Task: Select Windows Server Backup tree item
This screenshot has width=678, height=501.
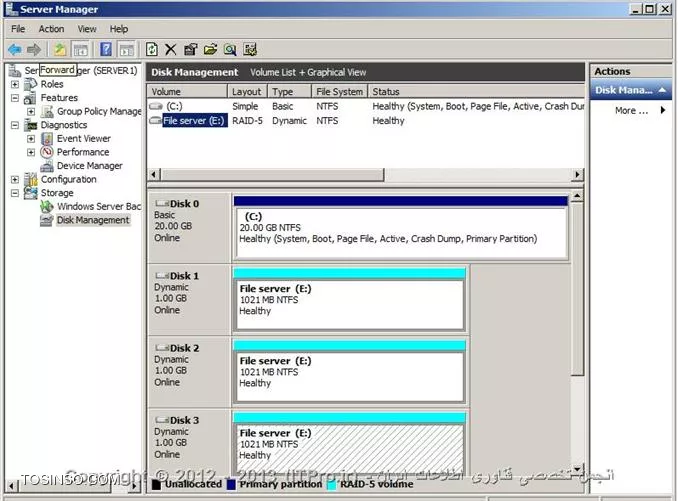Action: click(99, 207)
